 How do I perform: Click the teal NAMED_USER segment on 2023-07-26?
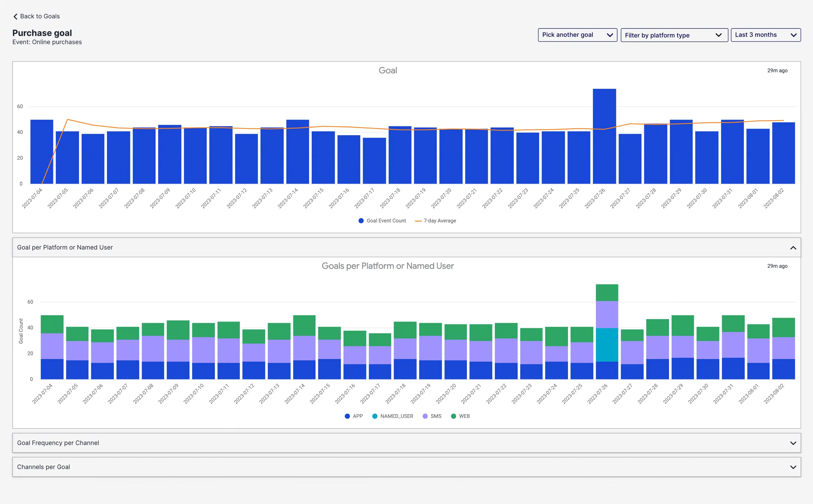pyautogui.click(x=607, y=345)
